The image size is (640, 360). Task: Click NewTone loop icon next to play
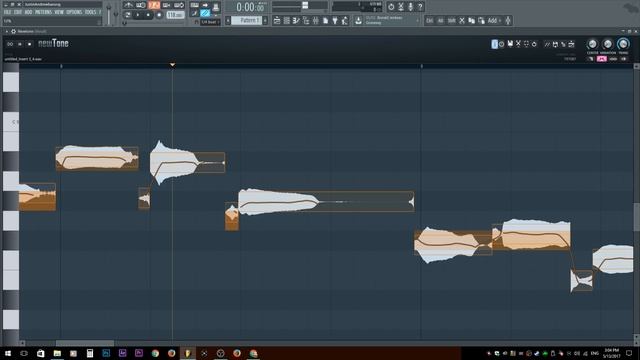10,44
